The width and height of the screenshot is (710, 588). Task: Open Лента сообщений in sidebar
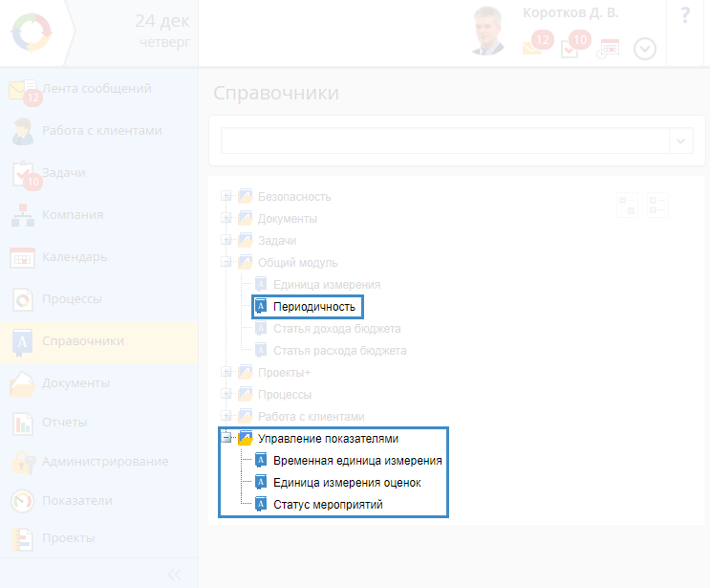(98, 88)
